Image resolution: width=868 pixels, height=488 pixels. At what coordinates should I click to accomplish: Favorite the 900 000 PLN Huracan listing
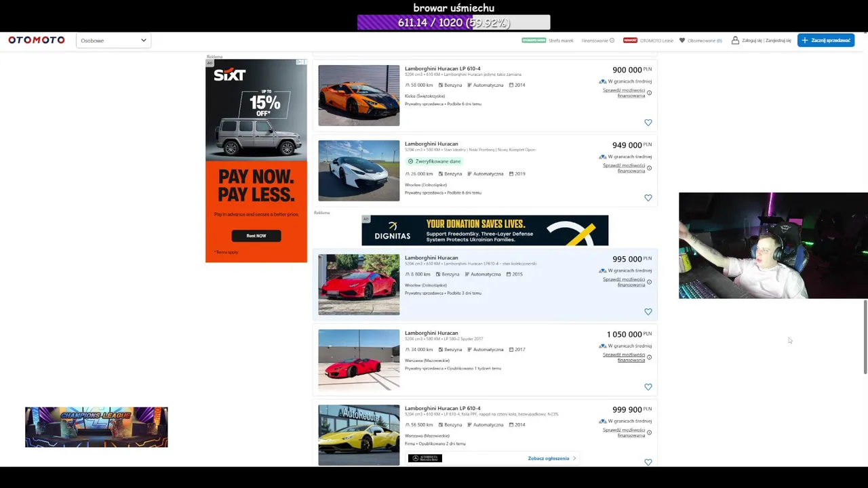pos(648,123)
